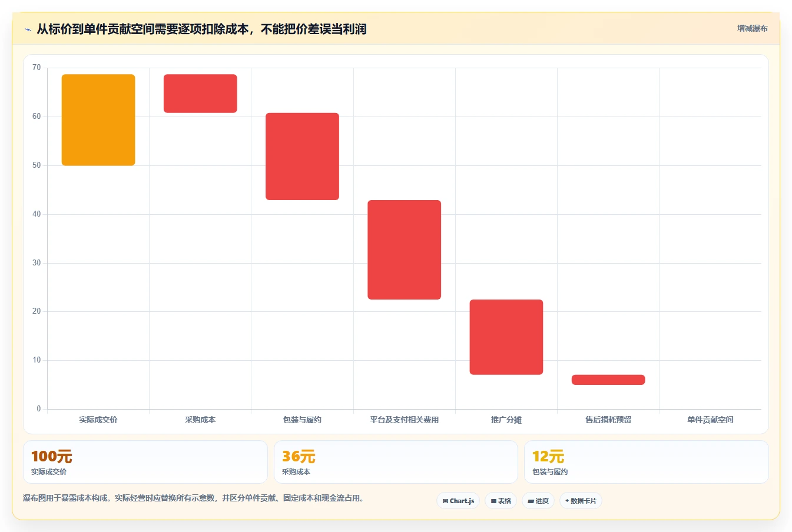Click the 增减瀑布 label in the header

(753, 28)
